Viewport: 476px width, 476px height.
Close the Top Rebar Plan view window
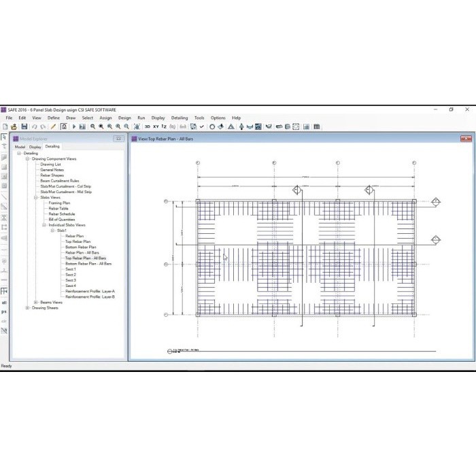click(466, 139)
